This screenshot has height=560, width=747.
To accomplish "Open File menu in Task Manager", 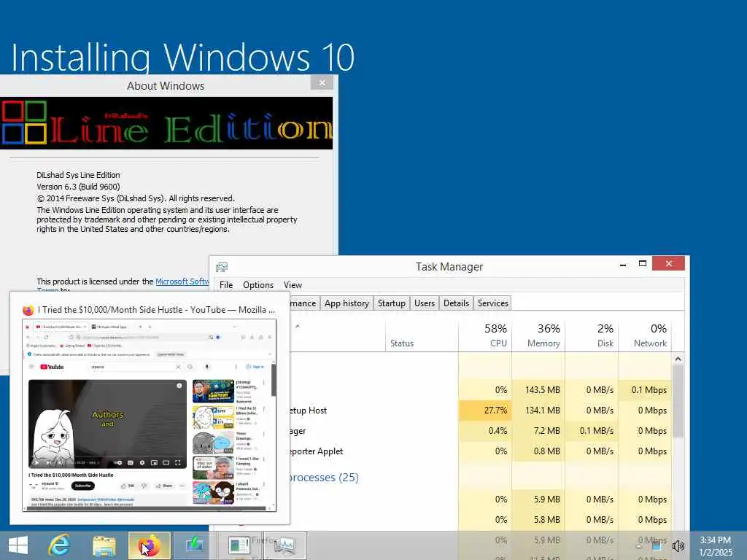I will click(226, 285).
